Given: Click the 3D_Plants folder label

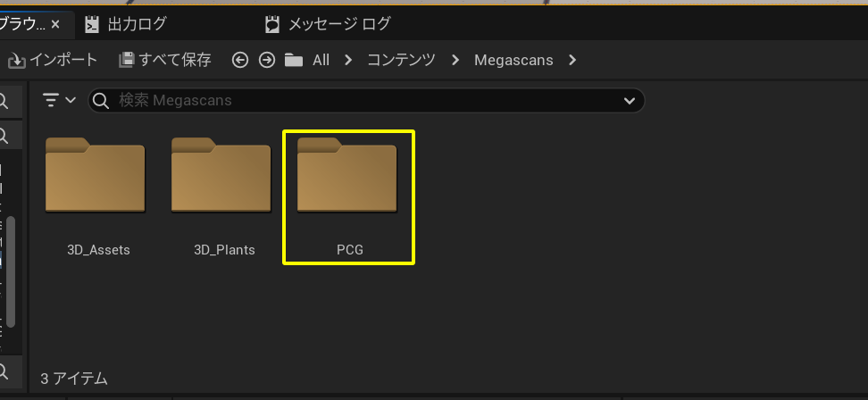Looking at the screenshot, I should click(224, 250).
